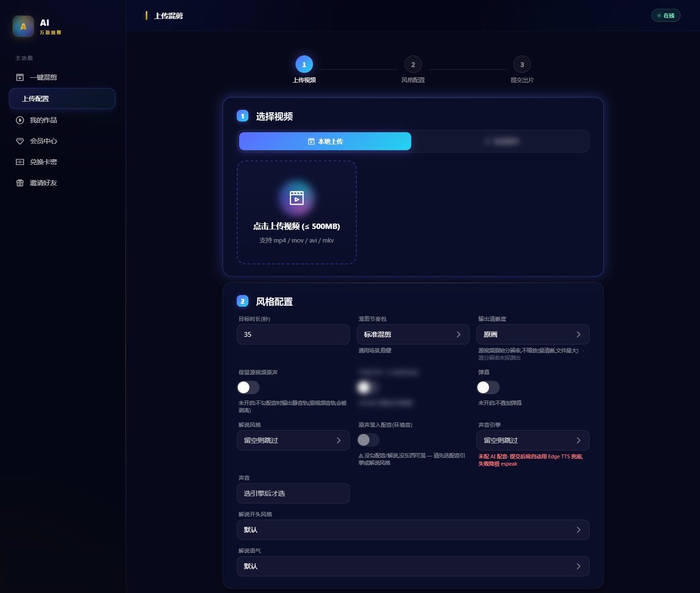Click the 在线 status badge
Viewport: 700px width, 593px height.
666,16
